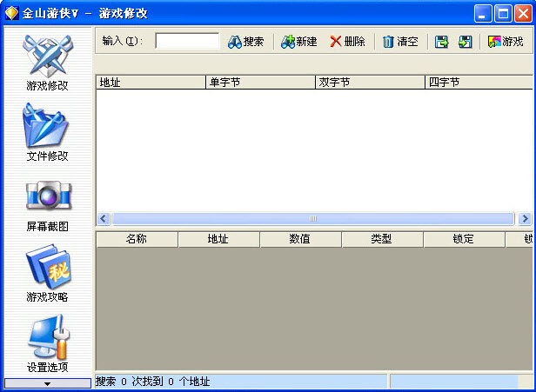Open the 文件修改 folder icon
536x392 pixels.
pyautogui.click(x=46, y=126)
